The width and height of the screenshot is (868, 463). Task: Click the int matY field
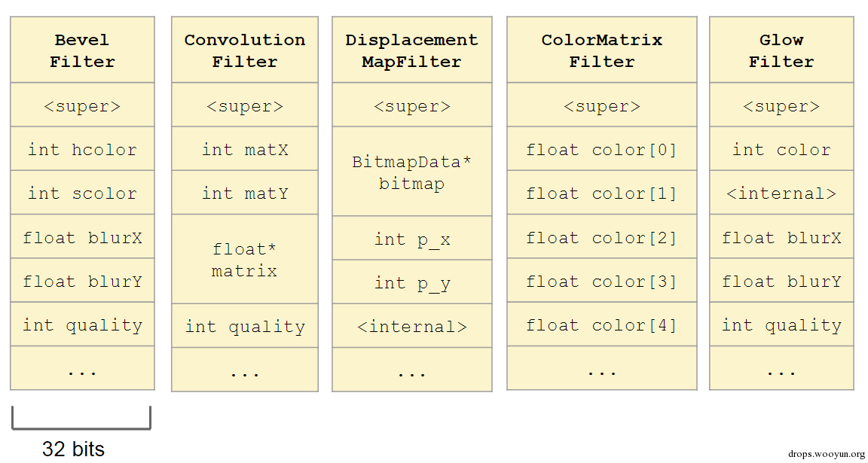(x=245, y=193)
